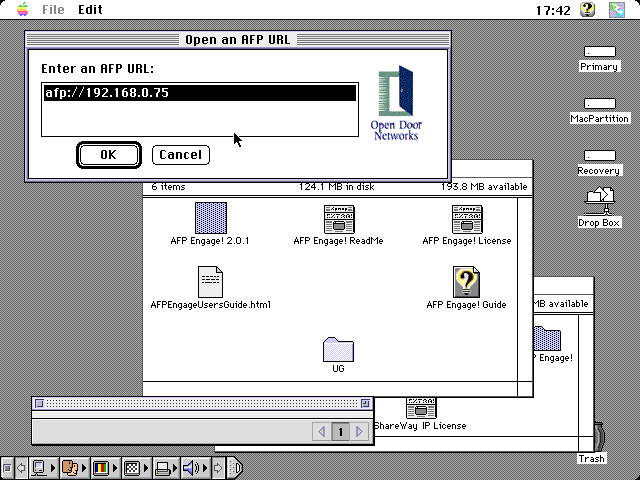Open the File Sharing control strip module
Viewport: 640px width, 480px height.
point(70,468)
